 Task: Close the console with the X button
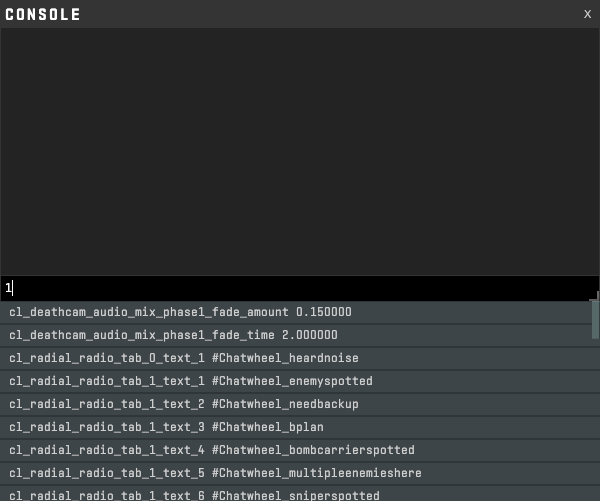587,14
